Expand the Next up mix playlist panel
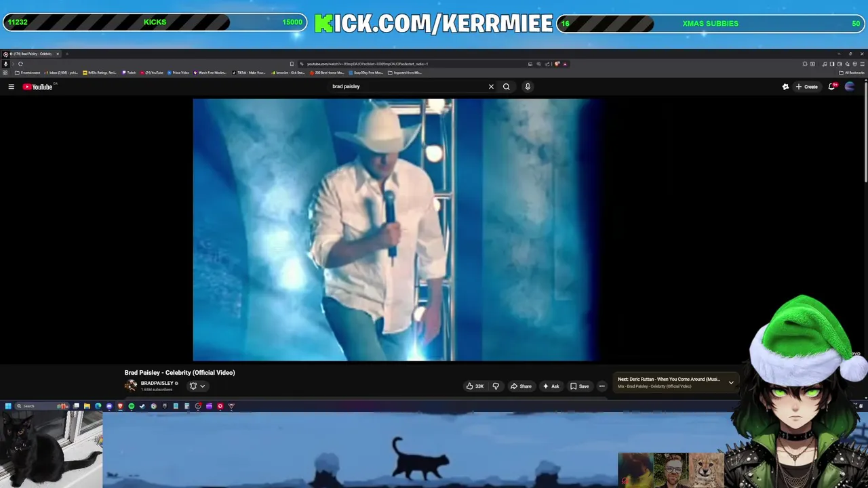This screenshot has width=868, height=488. point(731,383)
